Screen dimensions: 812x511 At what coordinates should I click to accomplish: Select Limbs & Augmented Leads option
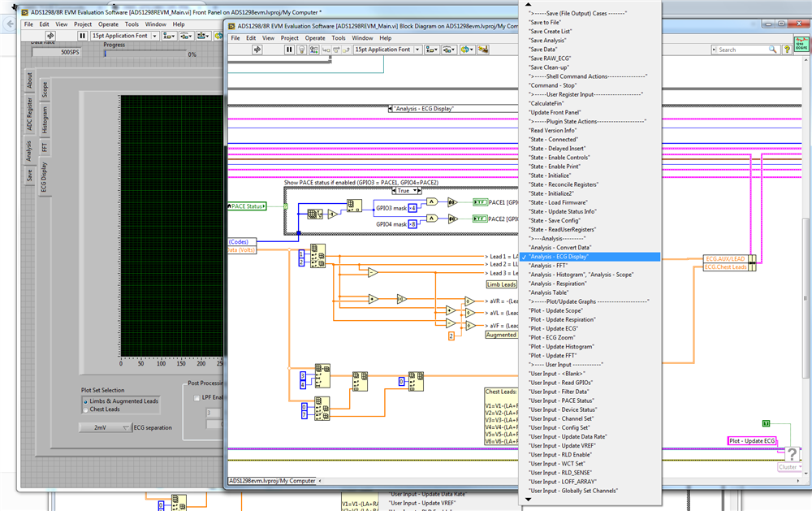pyautogui.click(x=86, y=401)
